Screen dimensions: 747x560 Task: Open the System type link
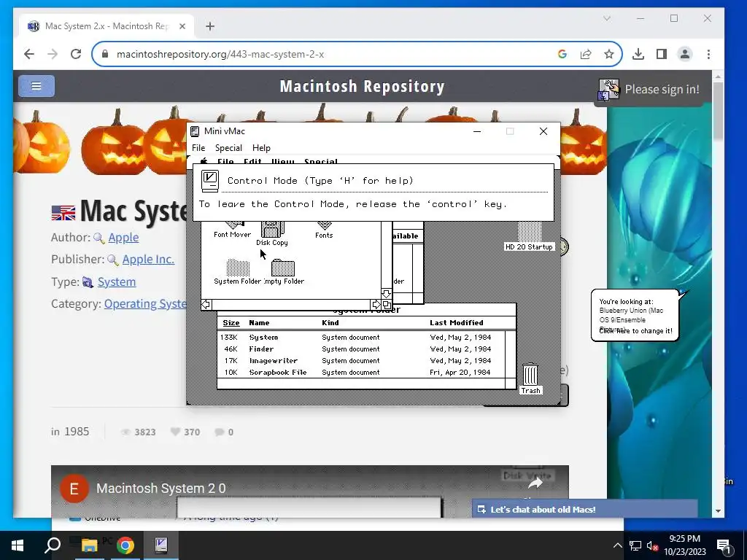117,282
